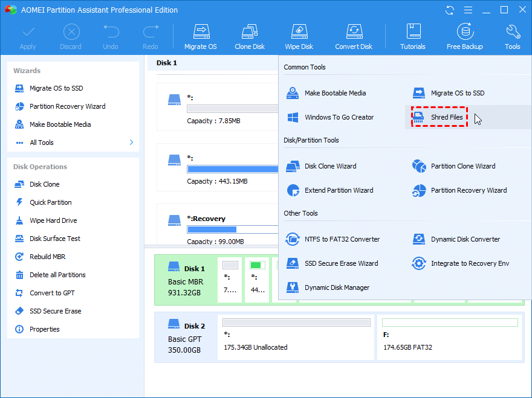Select the F: FAT32 partition block
Image resolution: width=532 pixels, height=398 pixels.
coord(450,338)
